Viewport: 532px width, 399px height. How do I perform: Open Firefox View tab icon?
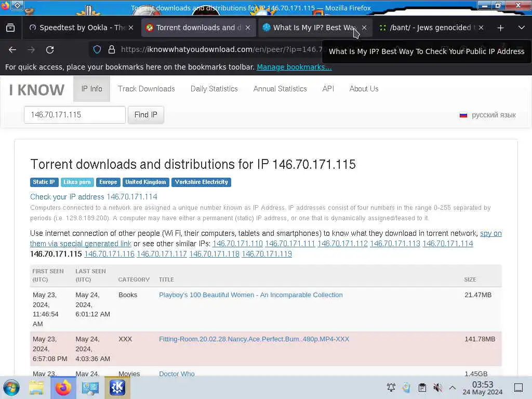pyautogui.click(x=10, y=28)
